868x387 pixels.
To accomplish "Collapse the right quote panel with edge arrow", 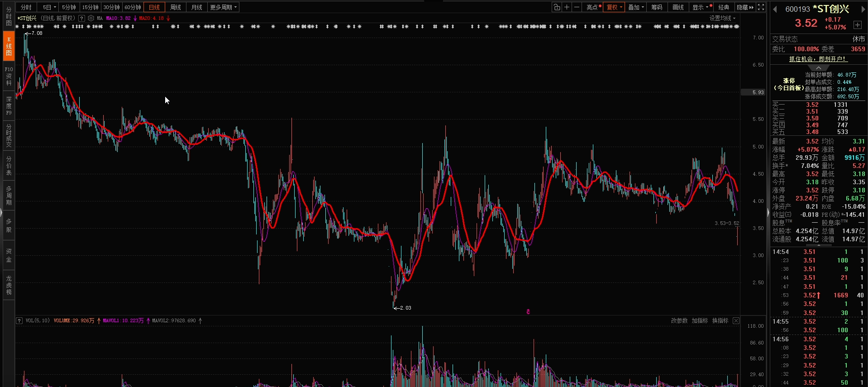I will pos(768,212).
